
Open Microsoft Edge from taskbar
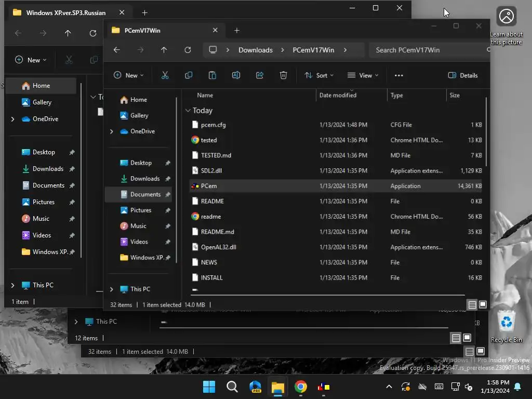[x=255, y=387]
